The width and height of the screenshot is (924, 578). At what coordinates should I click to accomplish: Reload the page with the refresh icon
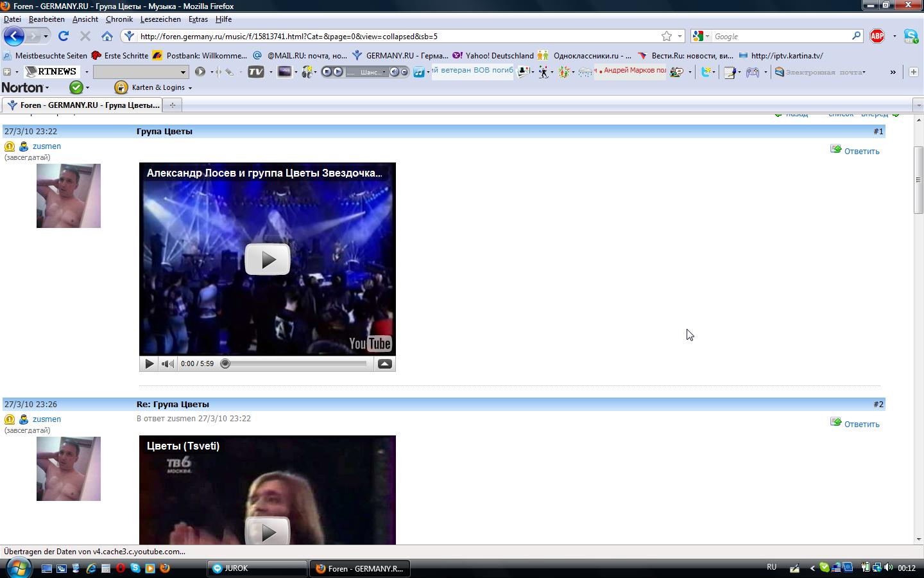click(63, 36)
